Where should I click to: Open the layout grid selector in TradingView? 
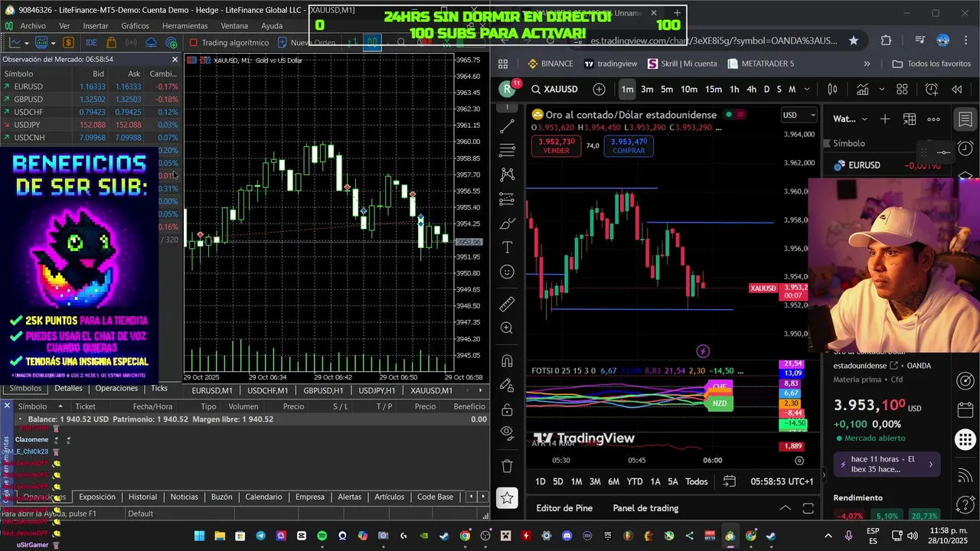pyautogui.click(x=902, y=90)
